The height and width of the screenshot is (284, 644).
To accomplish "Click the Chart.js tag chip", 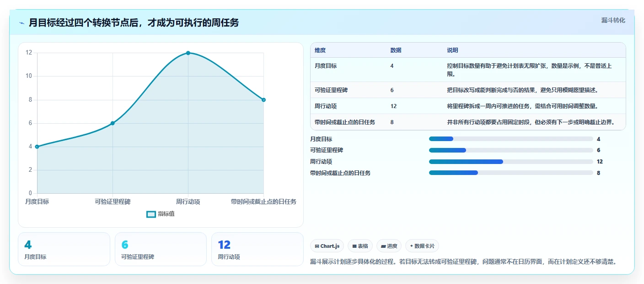I will click(x=327, y=246).
